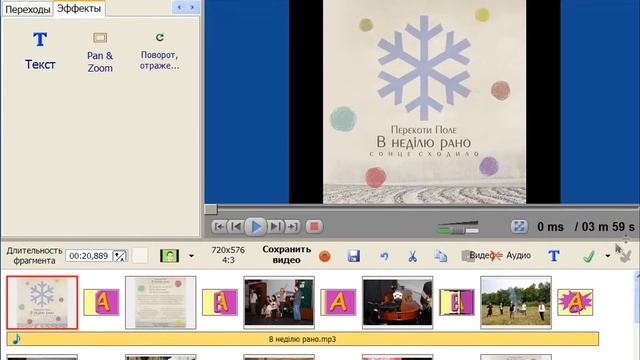The image size is (640, 360).
Task: Choose the Поворот, отраже... effect
Action: pyautogui.click(x=159, y=52)
